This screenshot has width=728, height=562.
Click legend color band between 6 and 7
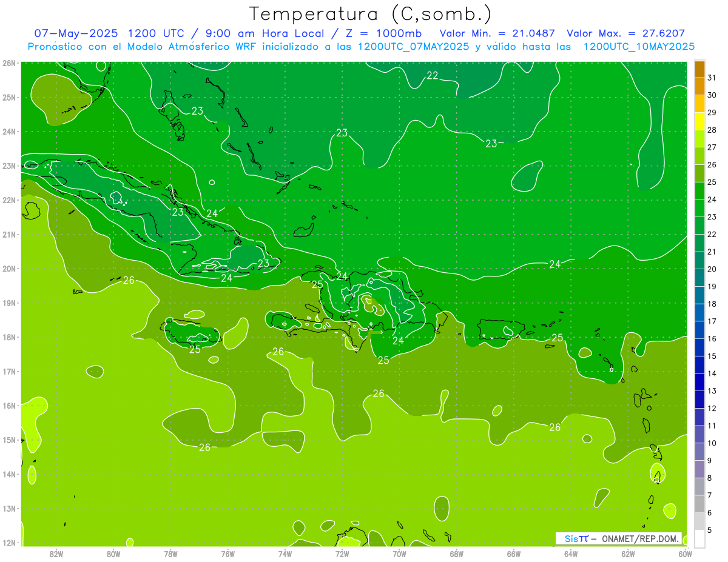pos(699,504)
